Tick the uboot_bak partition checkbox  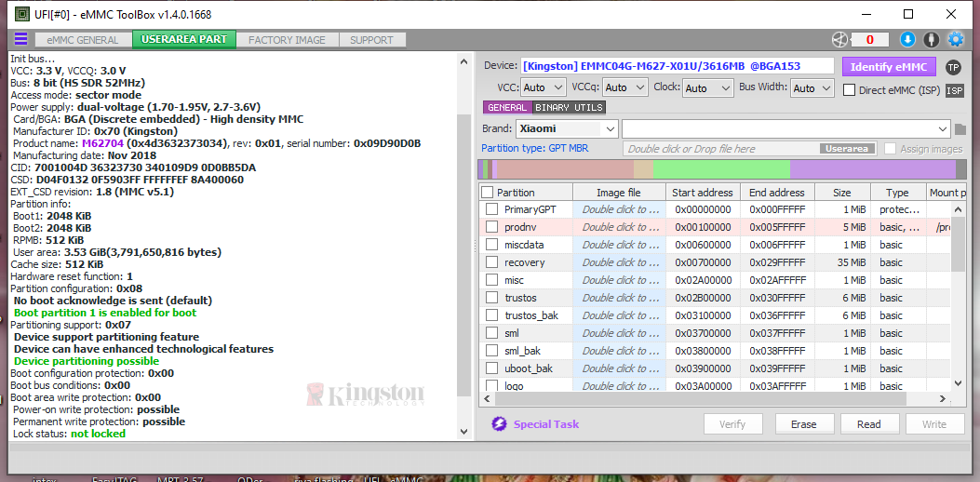pyautogui.click(x=492, y=368)
